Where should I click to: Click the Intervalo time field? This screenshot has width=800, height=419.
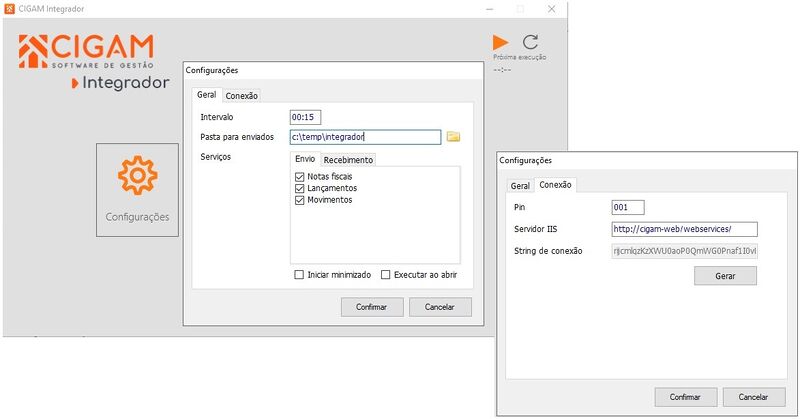[x=305, y=117]
